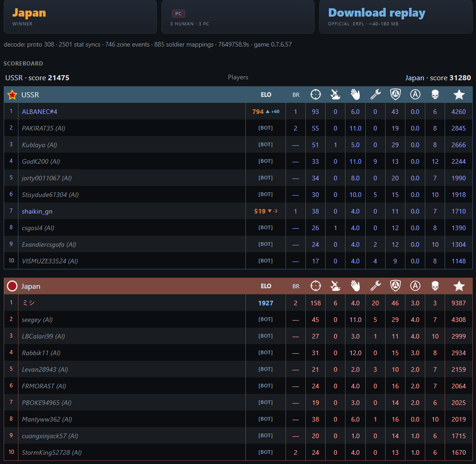Click the USSR red star flag icon
476x464 pixels.
(12, 95)
